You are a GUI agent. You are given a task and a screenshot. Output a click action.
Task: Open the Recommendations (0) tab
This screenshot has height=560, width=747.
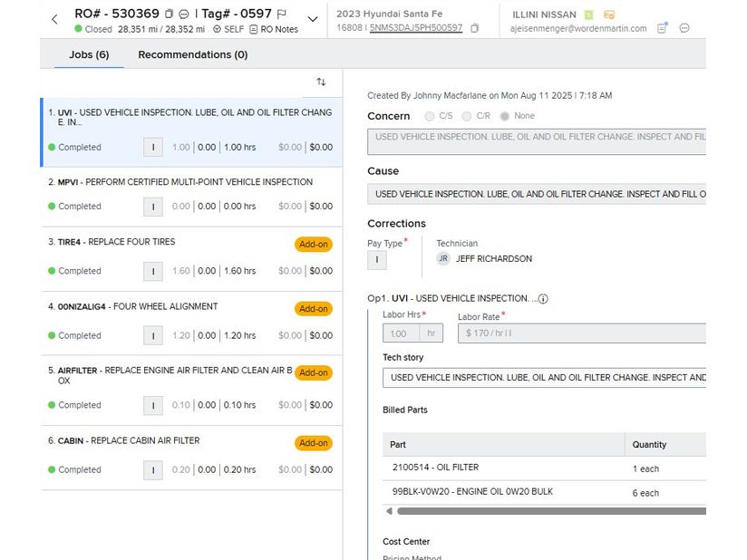[192, 54]
